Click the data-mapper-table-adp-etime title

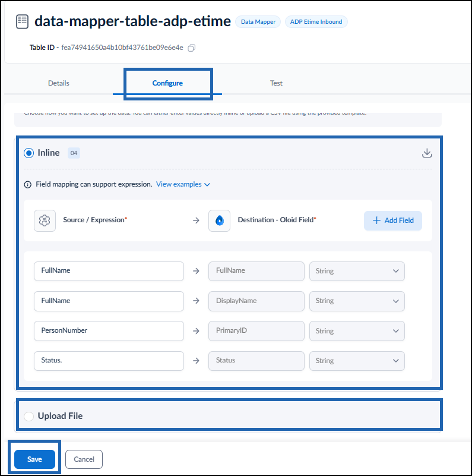click(x=132, y=21)
